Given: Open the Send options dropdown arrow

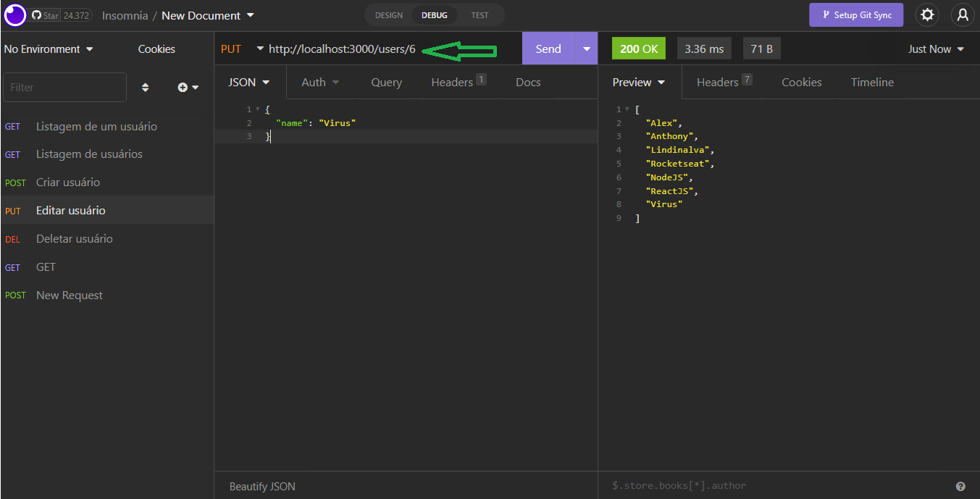Looking at the screenshot, I should 587,49.
